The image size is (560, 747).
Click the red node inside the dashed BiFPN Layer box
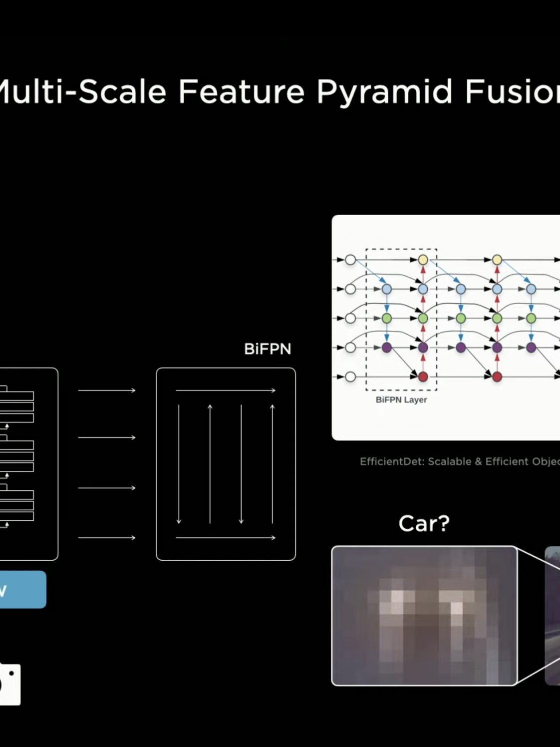423,376
